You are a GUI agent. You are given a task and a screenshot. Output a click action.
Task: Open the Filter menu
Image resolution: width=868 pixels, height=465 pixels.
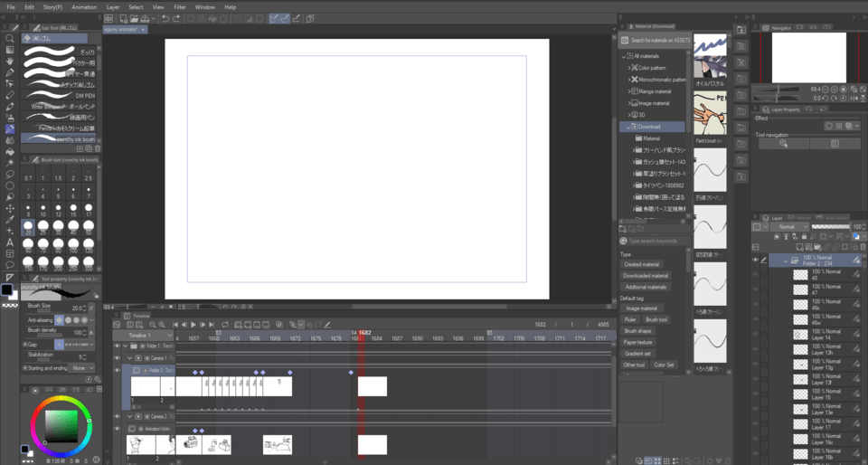point(180,7)
